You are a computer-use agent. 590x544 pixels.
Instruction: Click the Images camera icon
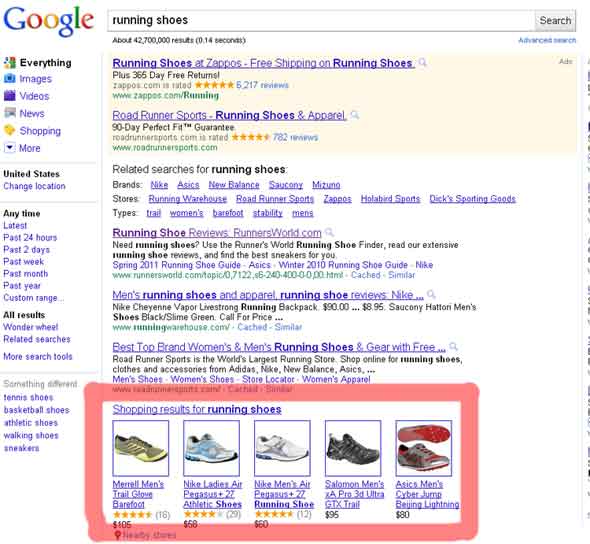(9, 78)
